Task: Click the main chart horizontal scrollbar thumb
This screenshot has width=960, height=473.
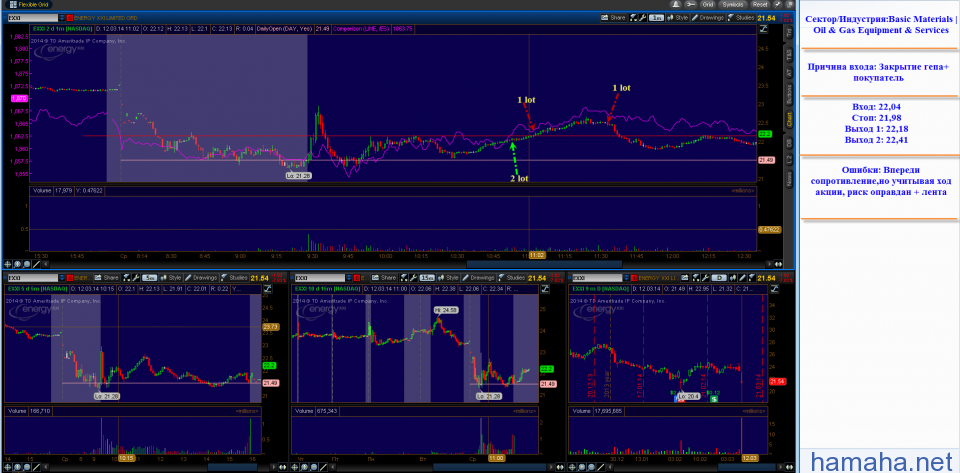Action: pyautogui.click(x=544, y=264)
